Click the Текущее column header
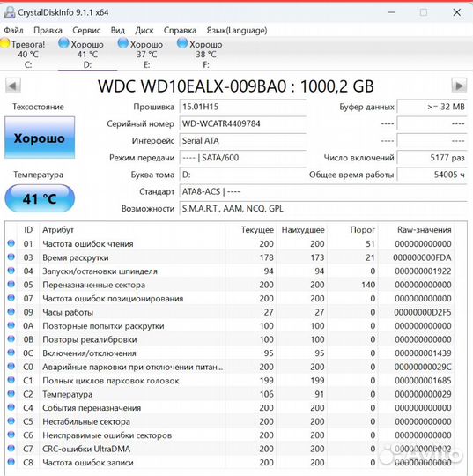The width and height of the screenshot is (473, 476). click(257, 230)
